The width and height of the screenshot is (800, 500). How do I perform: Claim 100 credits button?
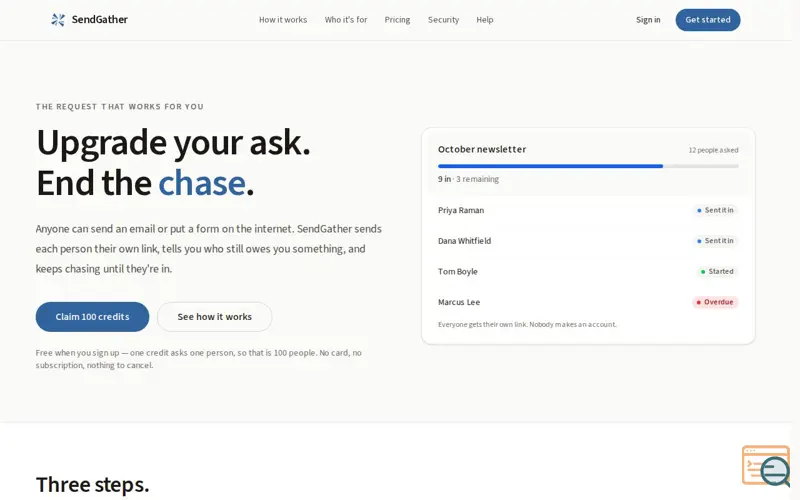(x=92, y=317)
